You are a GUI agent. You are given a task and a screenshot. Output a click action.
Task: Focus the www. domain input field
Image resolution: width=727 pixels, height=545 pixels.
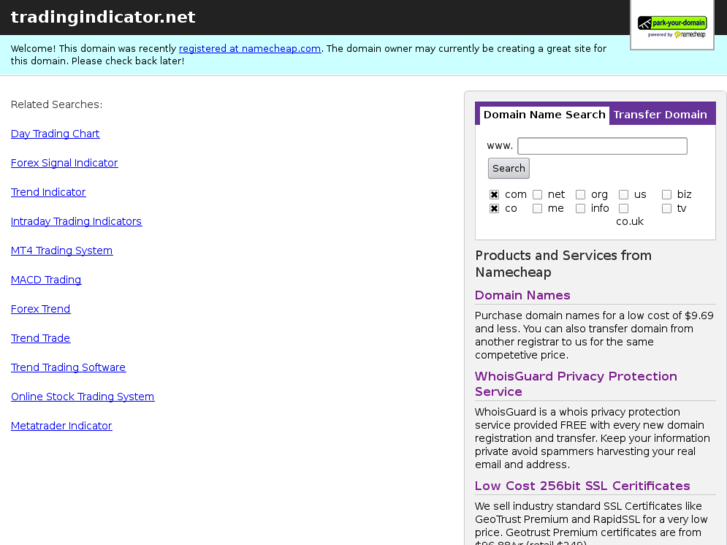[602, 146]
